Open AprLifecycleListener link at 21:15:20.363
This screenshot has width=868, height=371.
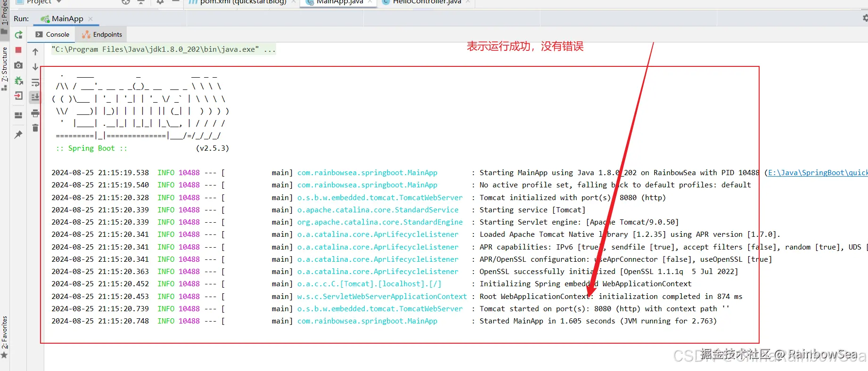(x=378, y=272)
